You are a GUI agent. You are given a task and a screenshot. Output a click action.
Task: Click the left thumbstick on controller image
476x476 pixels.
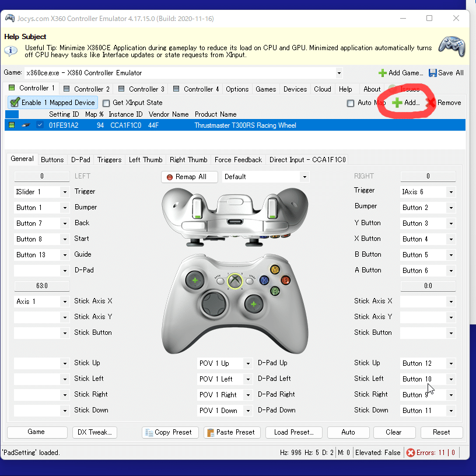point(195,280)
